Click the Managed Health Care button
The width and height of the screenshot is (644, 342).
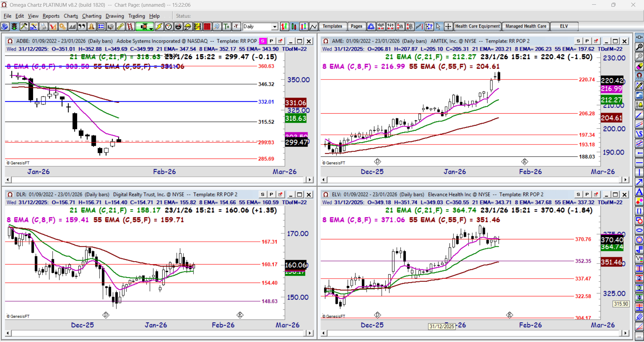point(526,26)
